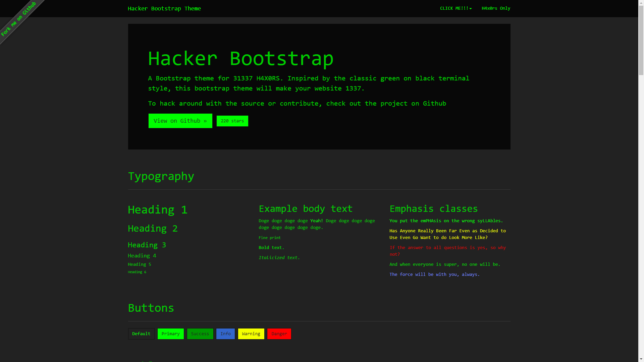Screen dimensions: 644x362
Task: Toggle the Danger button active state
Action: point(279,334)
